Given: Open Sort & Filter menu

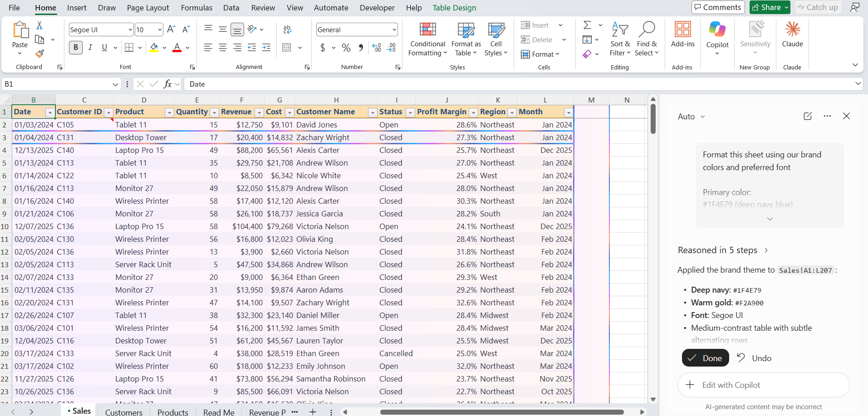Looking at the screenshot, I should tap(620, 39).
